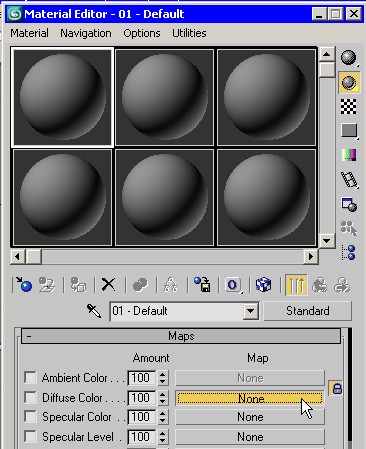Toggle the Show End Result icon
Viewport: 366px width, 449px height.
point(296,285)
